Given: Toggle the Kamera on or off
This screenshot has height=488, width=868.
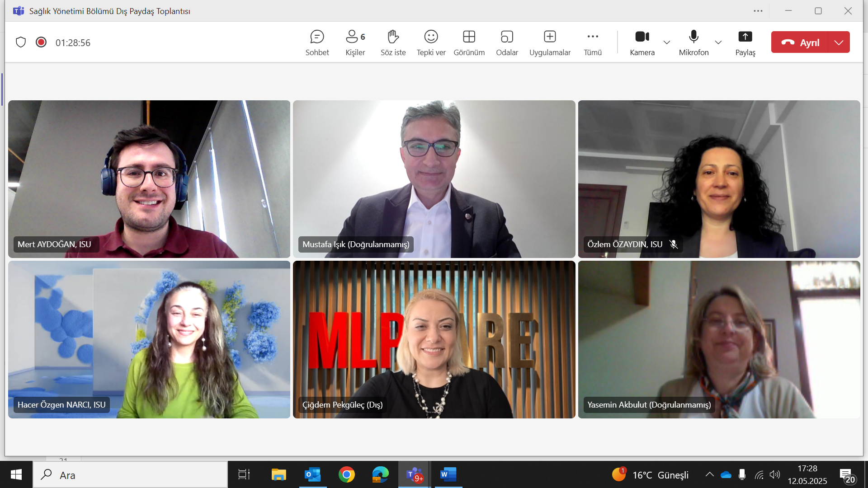Looking at the screenshot, I should (x=642, y=42).
